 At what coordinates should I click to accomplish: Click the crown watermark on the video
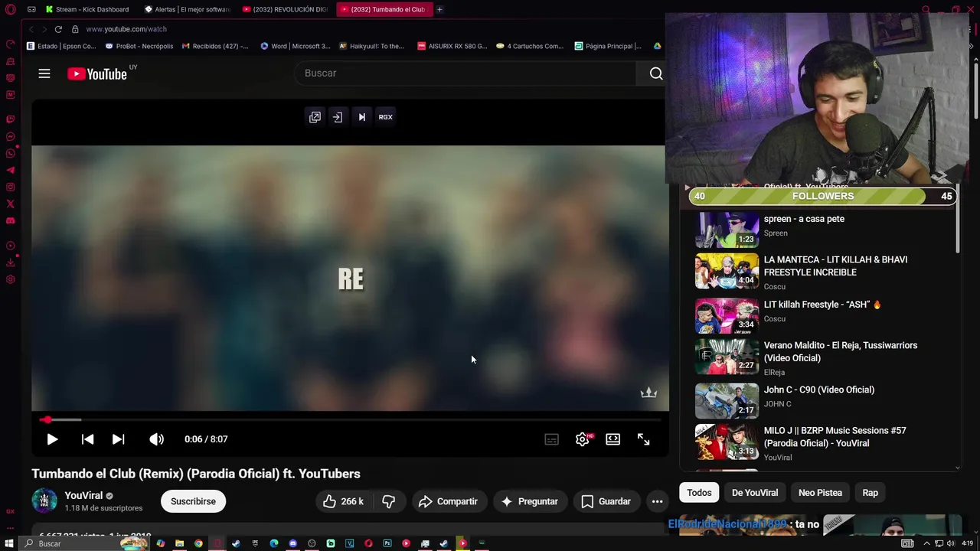(648, 393)
